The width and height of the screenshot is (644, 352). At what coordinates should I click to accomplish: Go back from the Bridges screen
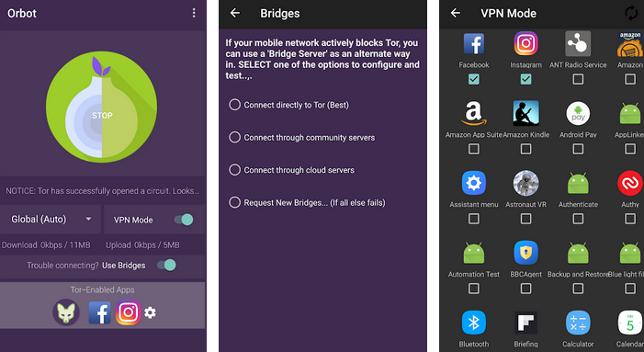tap(235, 13)
